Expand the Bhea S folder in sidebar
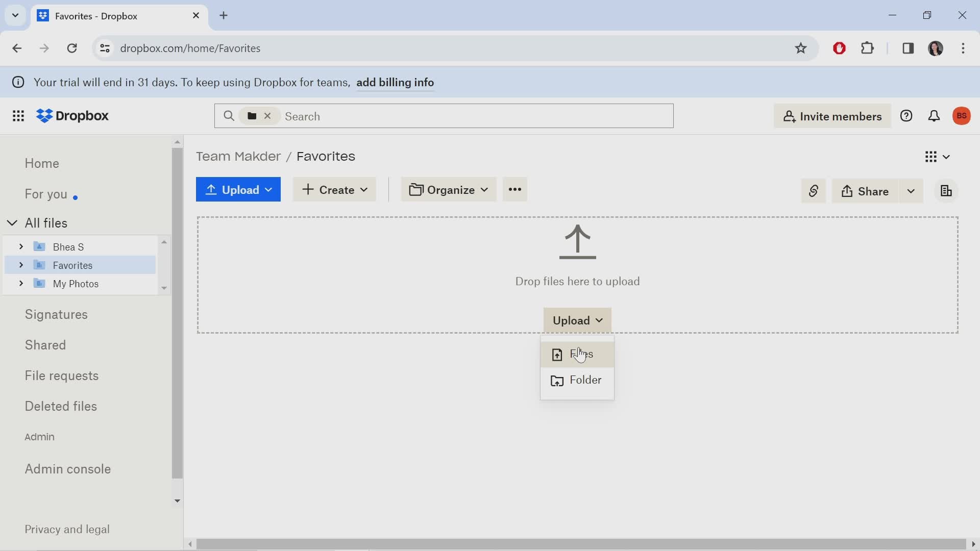The width and height of the screenshot is (980, 551). tap(19, 247)
